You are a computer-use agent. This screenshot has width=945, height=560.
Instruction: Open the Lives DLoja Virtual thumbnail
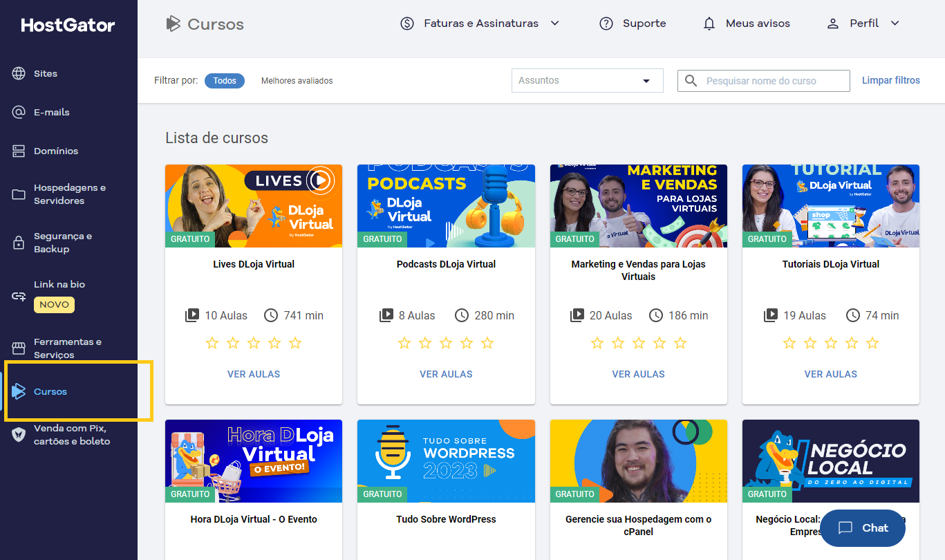[254, 206]
